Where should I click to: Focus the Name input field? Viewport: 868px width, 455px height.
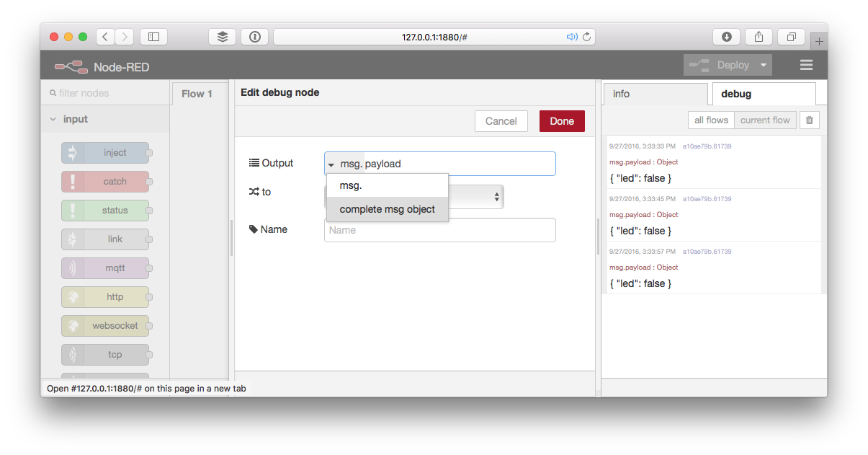coord(440,230)
